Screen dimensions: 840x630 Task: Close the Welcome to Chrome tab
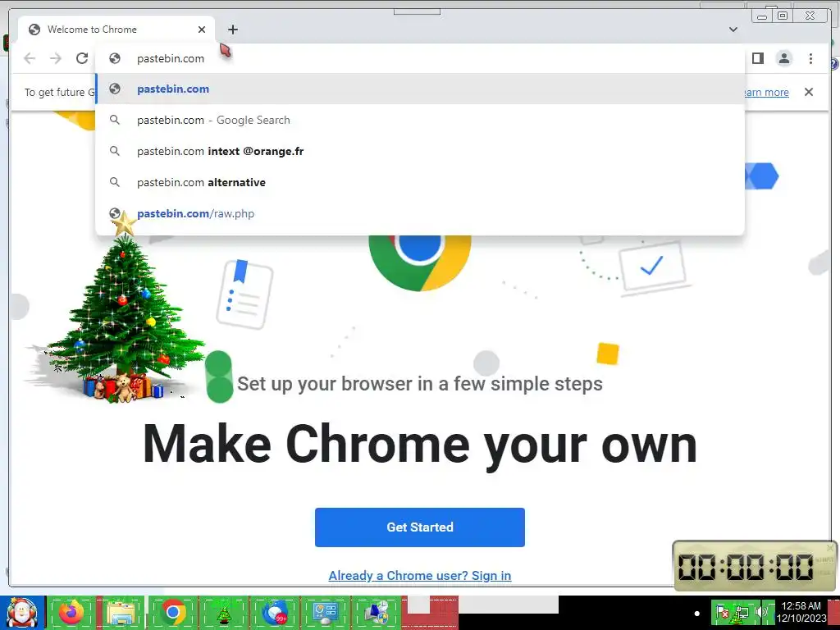202,30
